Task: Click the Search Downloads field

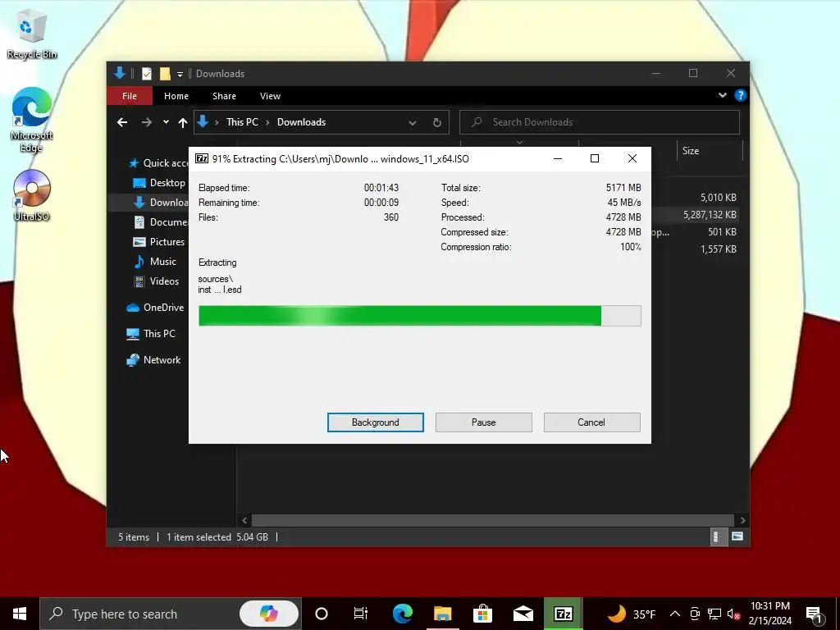Action: coord(600,122)
